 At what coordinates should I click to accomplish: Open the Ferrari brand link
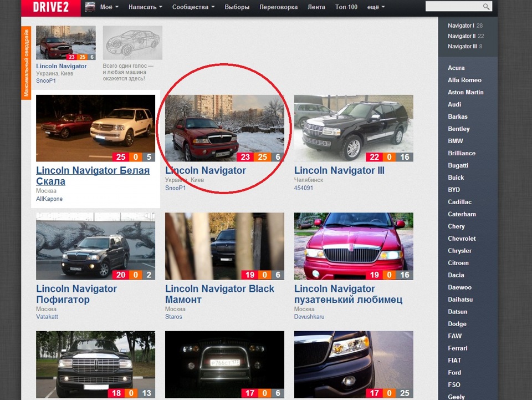(458, 348)
